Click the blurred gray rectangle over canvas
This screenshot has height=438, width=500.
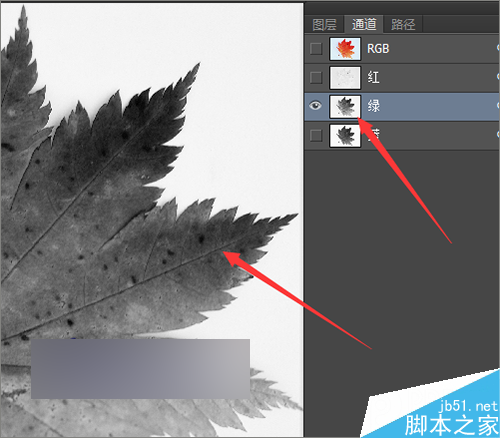pyautogui.click(x=140, y=369)
